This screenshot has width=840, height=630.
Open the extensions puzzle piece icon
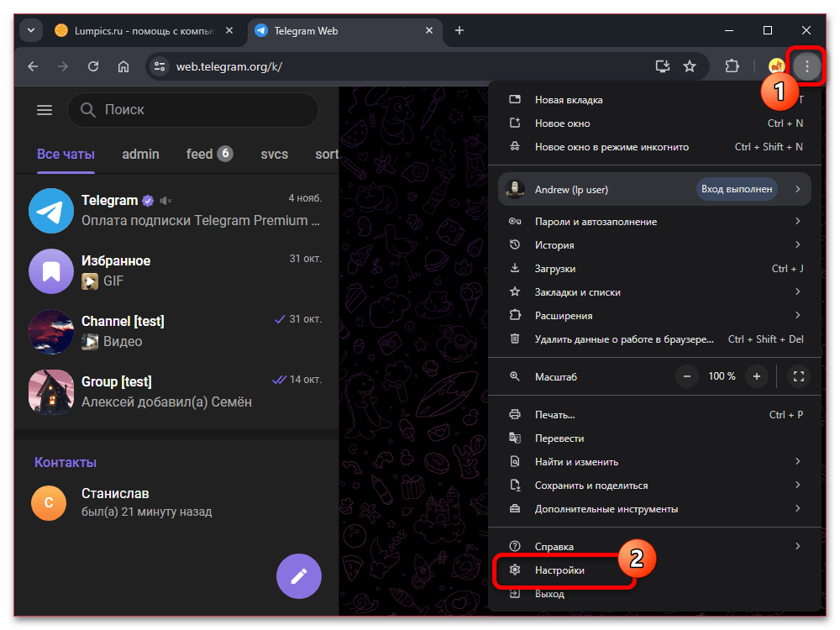tap(732, 66)
